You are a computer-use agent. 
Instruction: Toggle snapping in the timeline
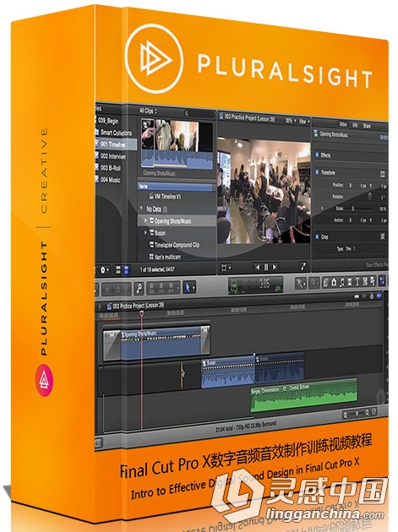[x=379, y=296]
